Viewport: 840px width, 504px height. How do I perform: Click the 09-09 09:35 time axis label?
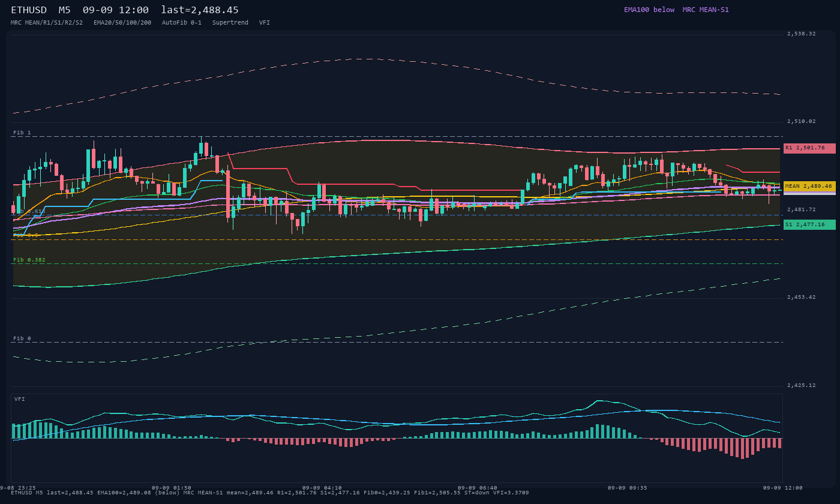click(628, 488)
